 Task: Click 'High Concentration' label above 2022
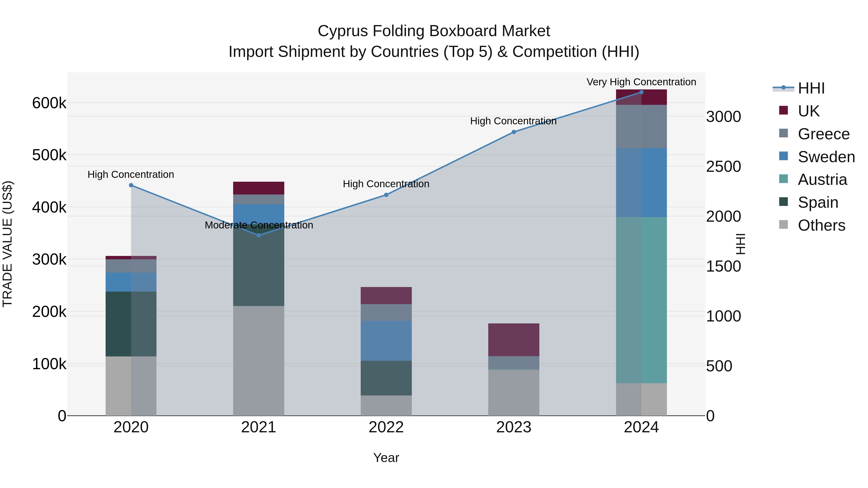tap(386, 184)
